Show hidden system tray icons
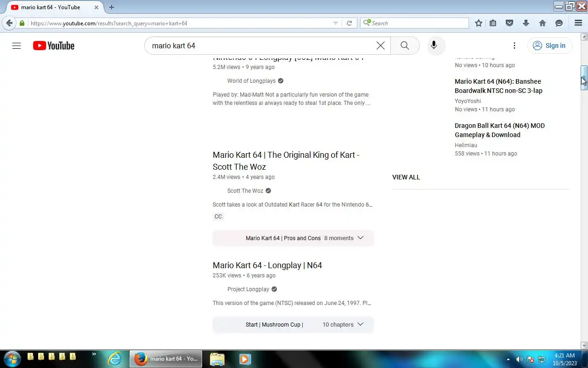The width and height of the screenshot is (588, 368). [508, 359]
